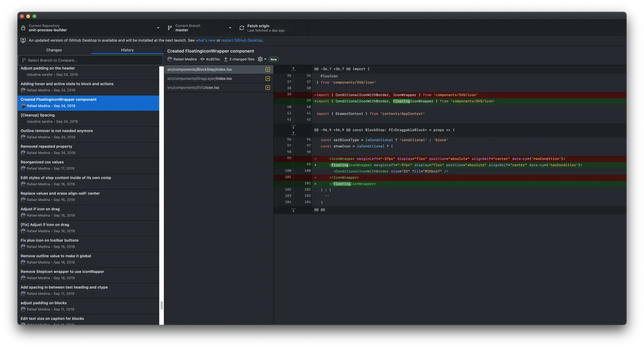Open the Current Repository dropdown

coord(91,28)
